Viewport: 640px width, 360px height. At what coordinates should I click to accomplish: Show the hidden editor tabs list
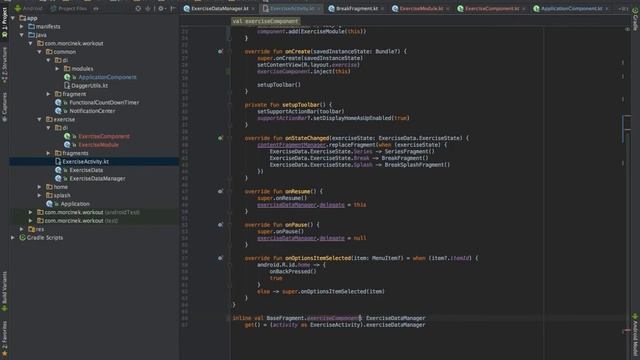pos(623,8)
